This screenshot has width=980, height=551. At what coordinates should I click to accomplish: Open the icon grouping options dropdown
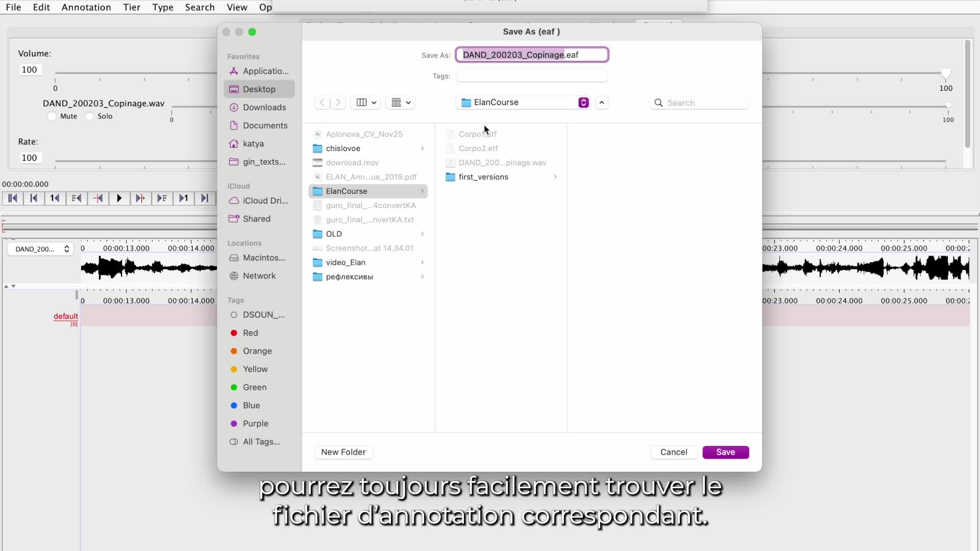401,103
